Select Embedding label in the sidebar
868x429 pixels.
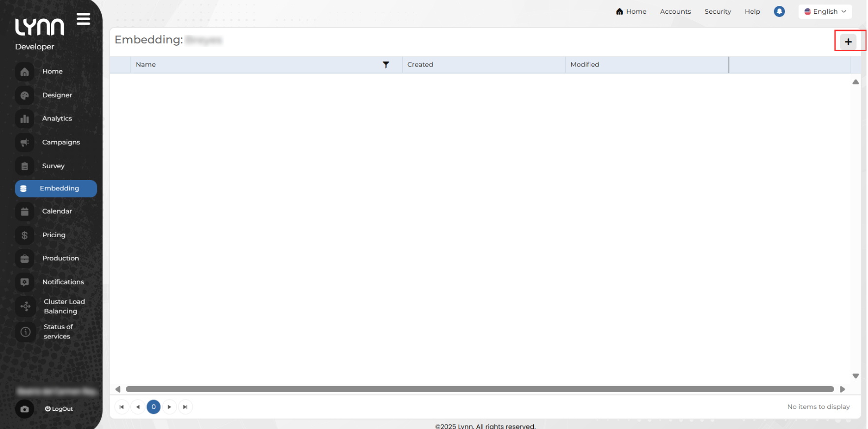pos(59,188)
